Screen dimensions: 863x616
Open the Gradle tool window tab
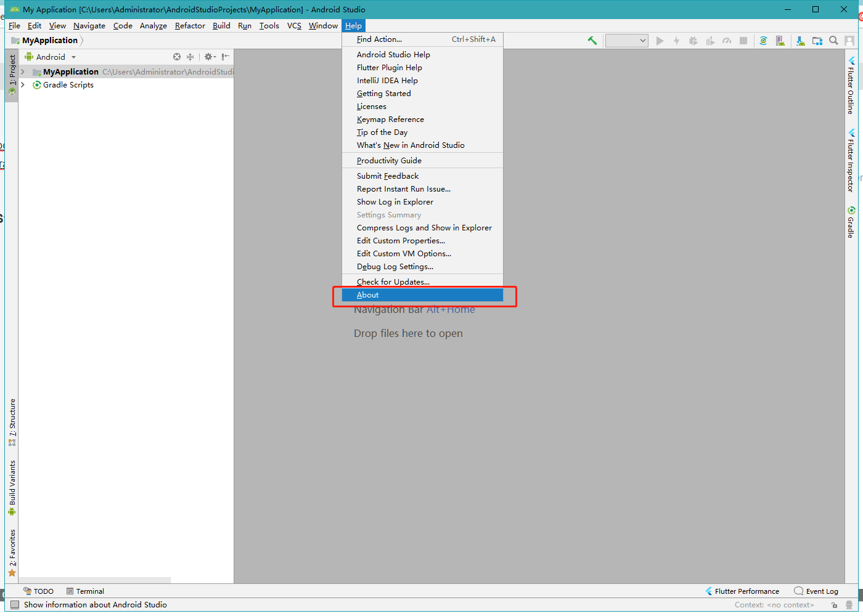(851, 222)
